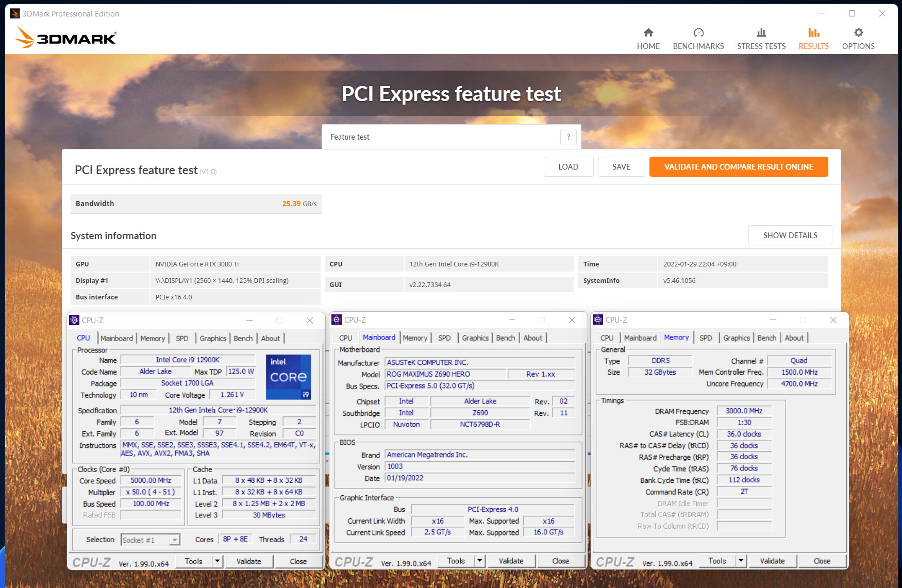Open 3DMark Options gear

click(858, 39)
